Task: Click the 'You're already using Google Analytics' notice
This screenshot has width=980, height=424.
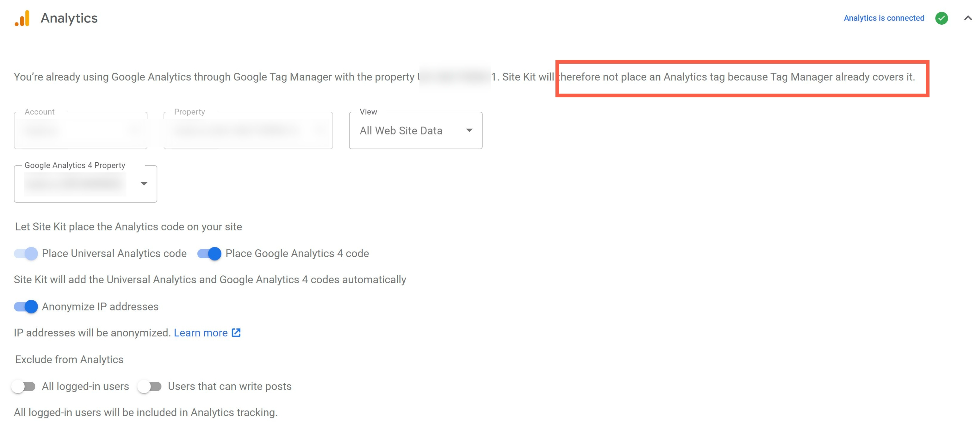Action: (x=464, y=77)
